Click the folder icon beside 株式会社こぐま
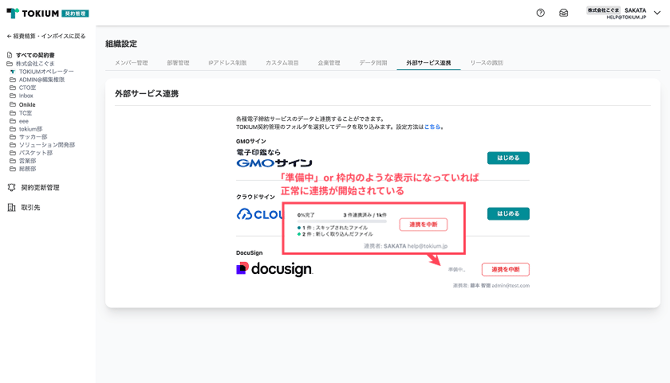Viewport: 670px width, 383px height. coord(9,63)
